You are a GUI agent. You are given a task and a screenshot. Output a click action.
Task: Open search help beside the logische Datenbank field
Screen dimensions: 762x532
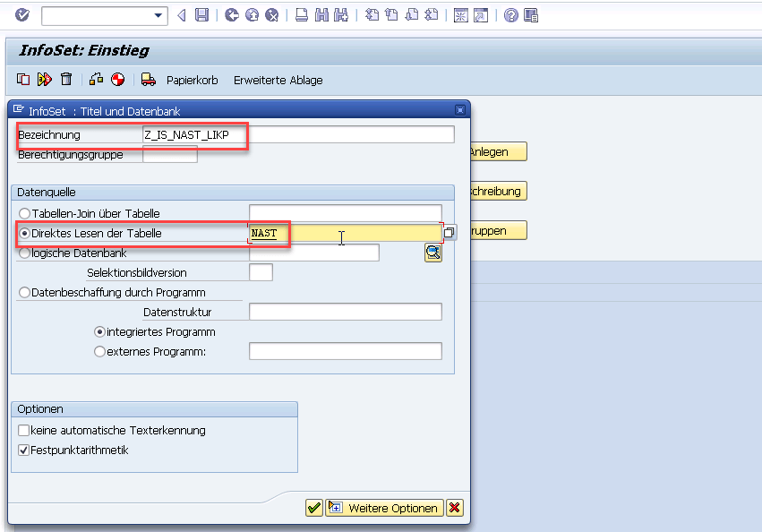(432, 253)
